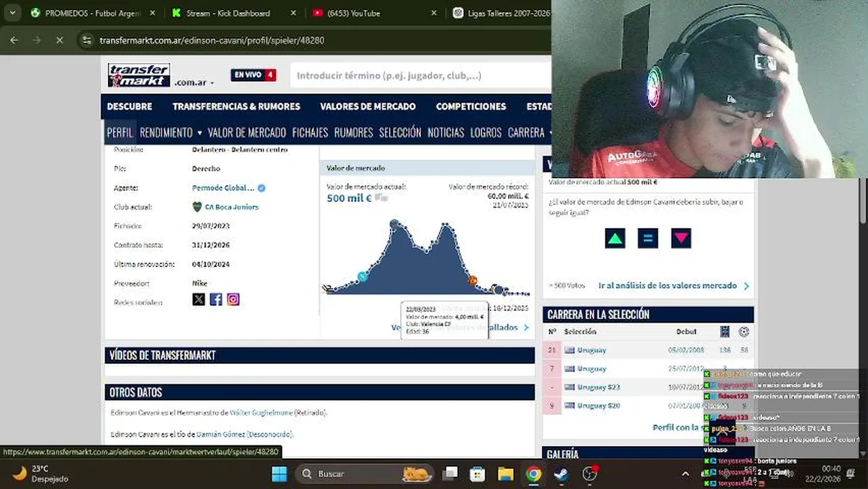This screenshot has width=868, height=489.
Task: Vote market value should go down (pink arrow)
Action: [681, 238]
